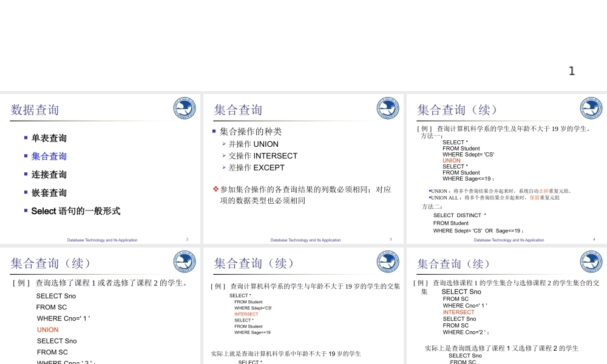The image size is (607, 364).
Task: Click the 数据查询 slide title
Action: point(35,110)
